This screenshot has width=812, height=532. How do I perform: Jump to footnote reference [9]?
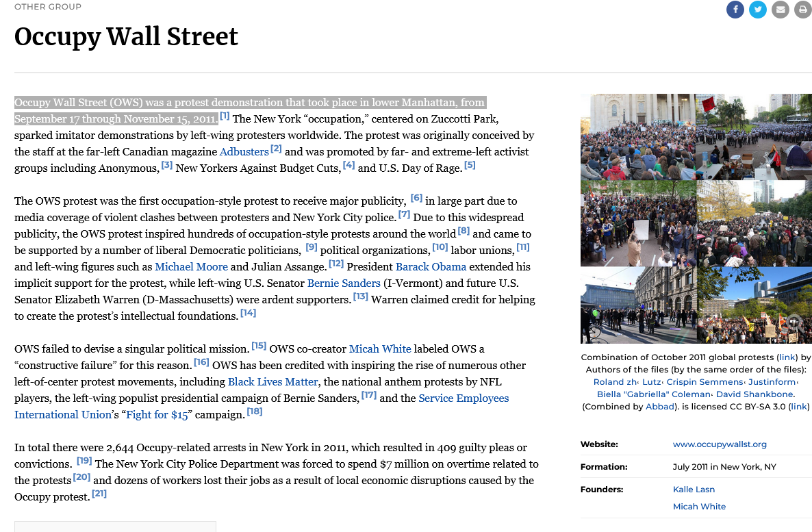coord(312,248)
